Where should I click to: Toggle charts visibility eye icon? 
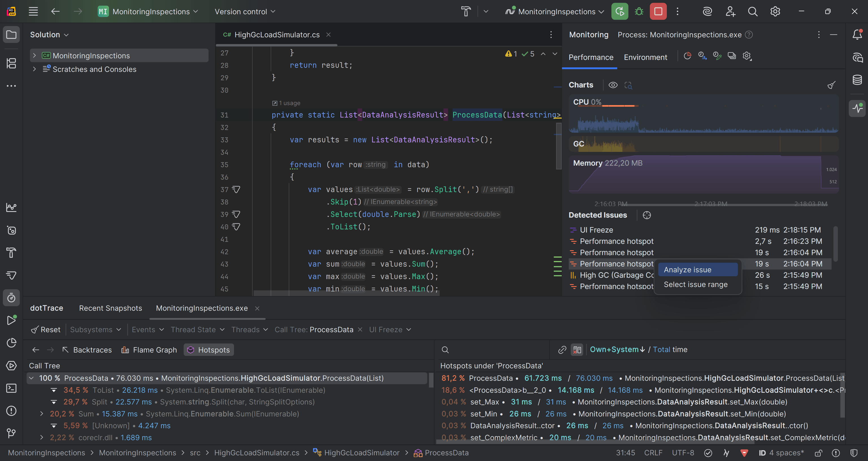click(613, 85)
